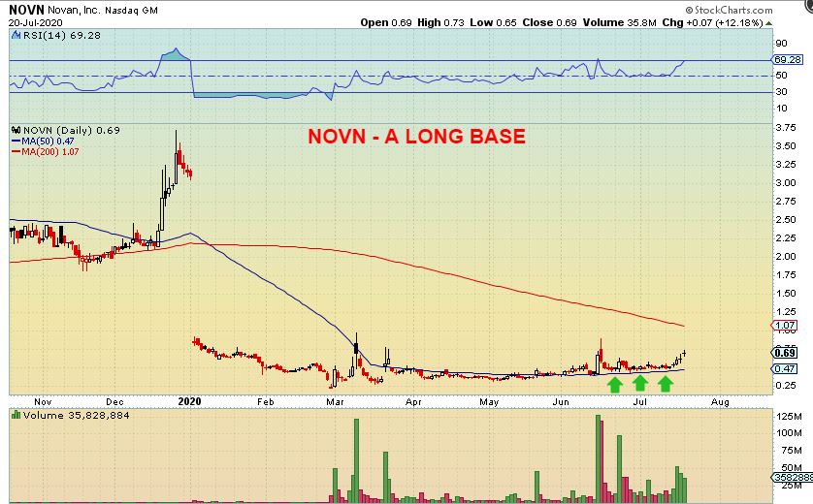Screen dimensions: 813x504
Task: Click the RSI indicator icon before RSI(14)
Action: pyautogui.click(x=16, y=35)
